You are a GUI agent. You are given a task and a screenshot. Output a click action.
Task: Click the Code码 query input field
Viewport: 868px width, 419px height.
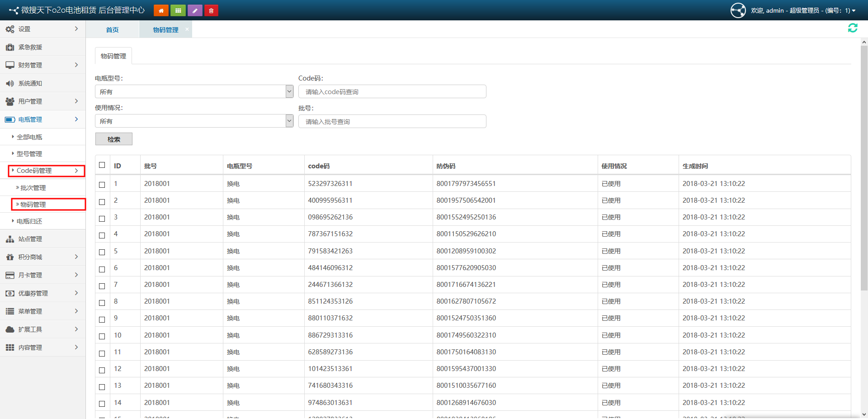392,92
